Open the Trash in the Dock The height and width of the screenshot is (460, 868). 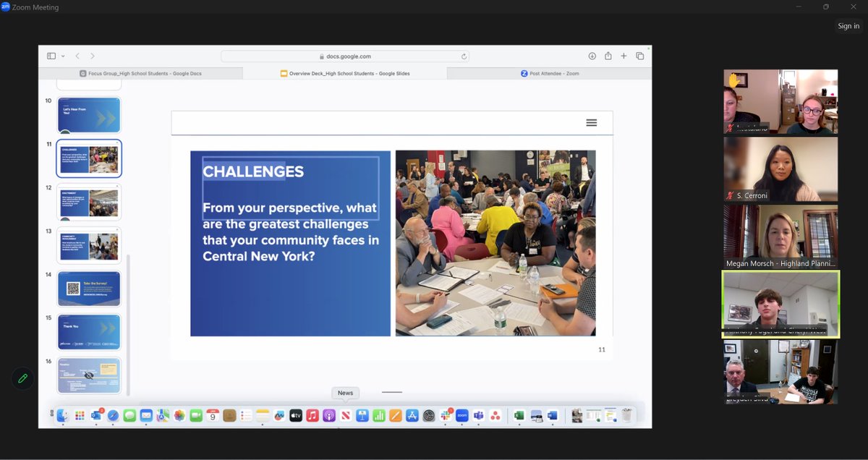click(626, 415)
